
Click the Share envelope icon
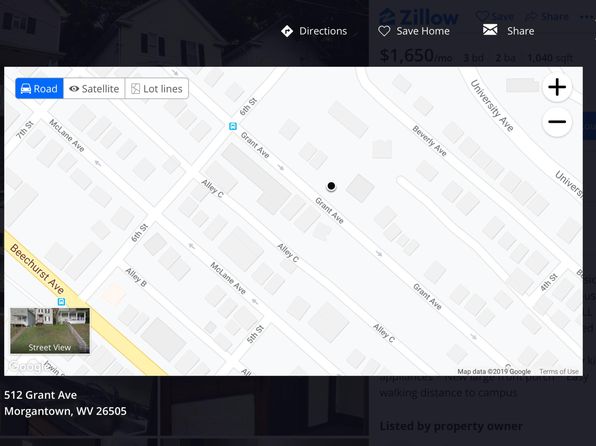490,30
